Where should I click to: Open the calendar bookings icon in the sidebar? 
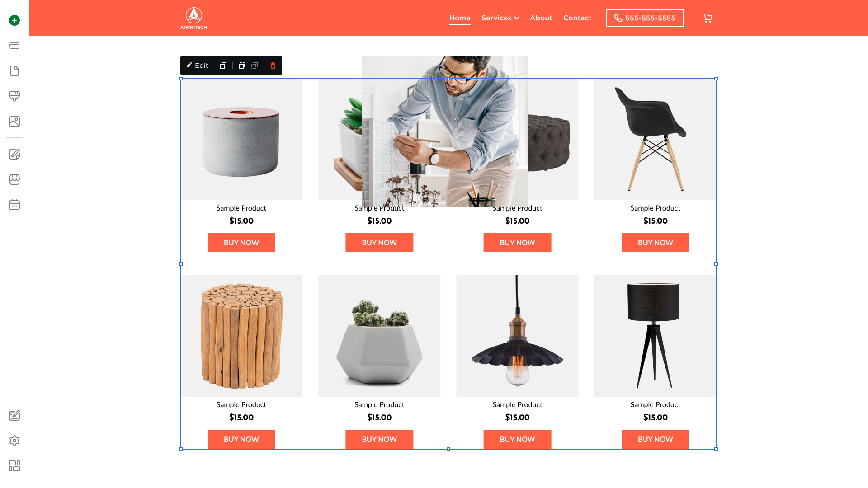click(x=14, y=205)
